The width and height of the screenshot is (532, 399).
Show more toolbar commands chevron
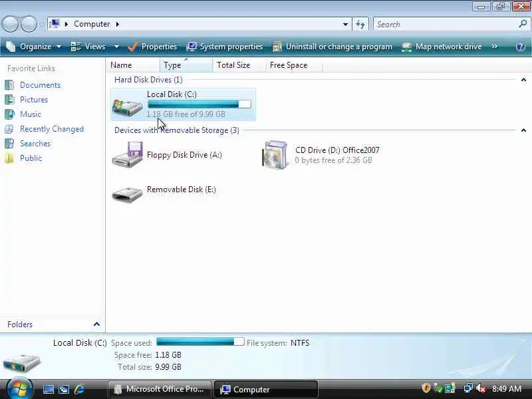[x=495, y=46]
